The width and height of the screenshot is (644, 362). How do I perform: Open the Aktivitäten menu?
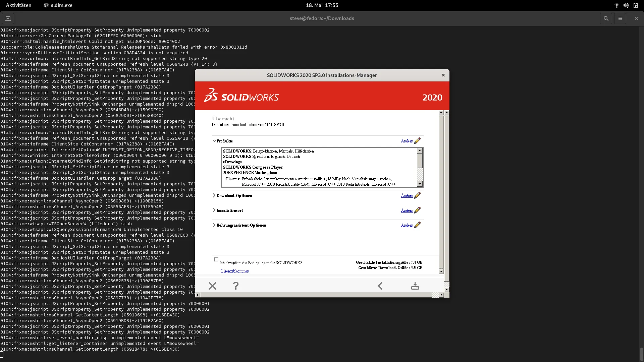coord(18,5)
